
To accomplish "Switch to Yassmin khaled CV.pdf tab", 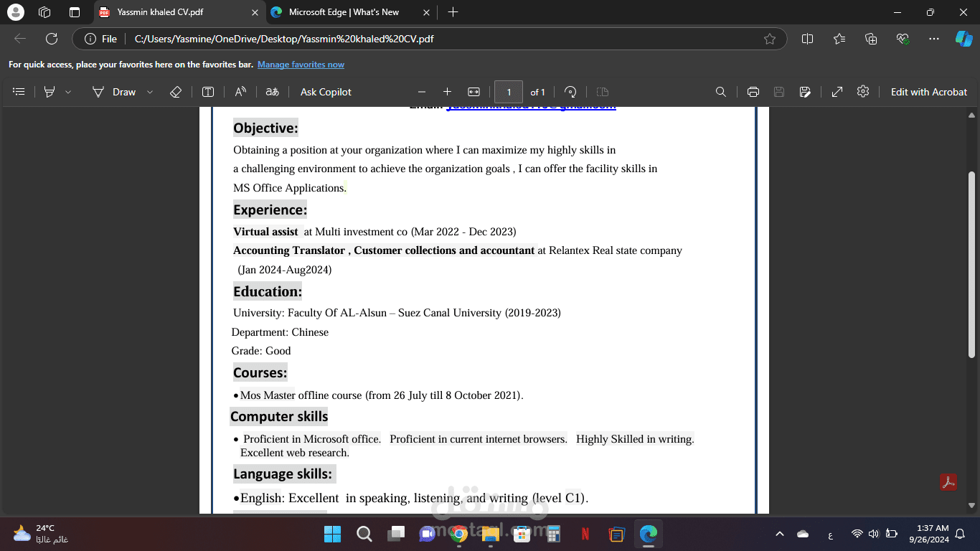I will pos(179,12).
